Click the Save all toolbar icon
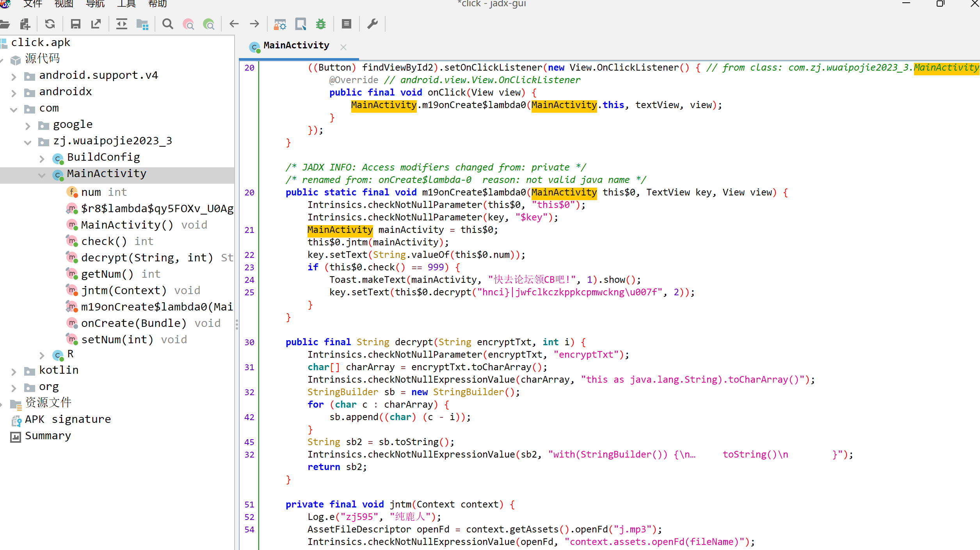The height and width of the screenshot is (550, 980). tap(75, 24)
